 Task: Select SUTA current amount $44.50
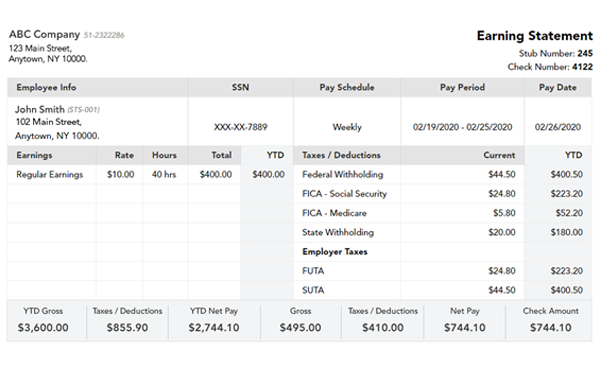pos(502,290)
